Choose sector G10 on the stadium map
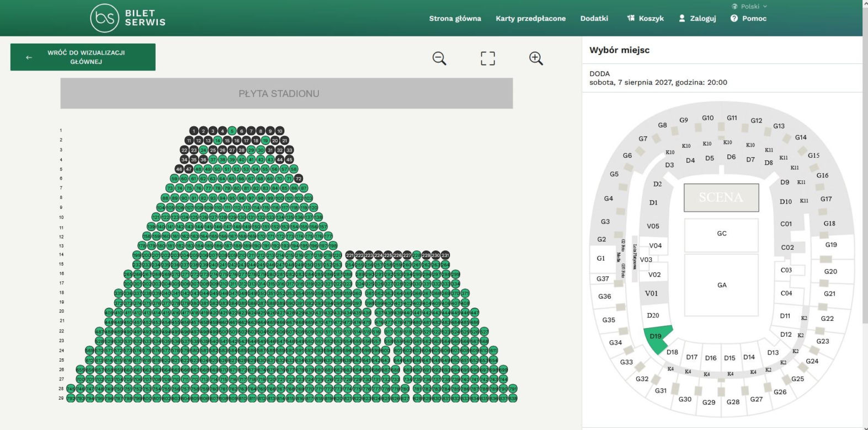 tap(708, 118)
